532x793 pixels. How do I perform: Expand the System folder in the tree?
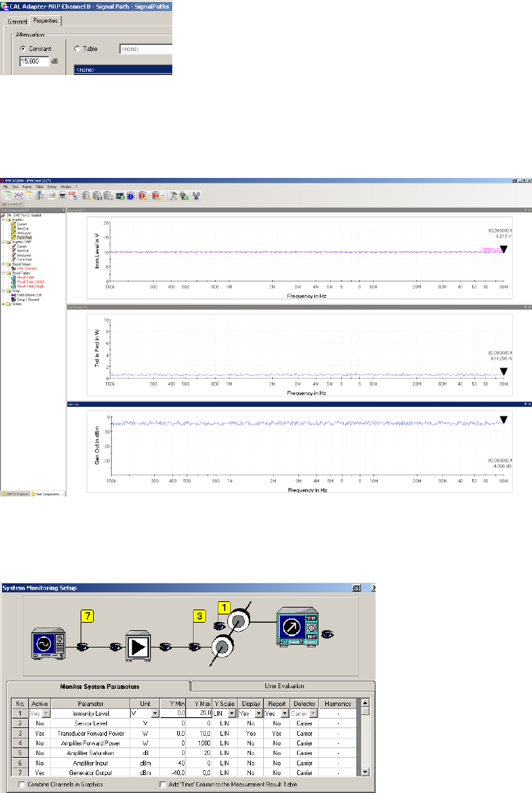tap(3, 304)
